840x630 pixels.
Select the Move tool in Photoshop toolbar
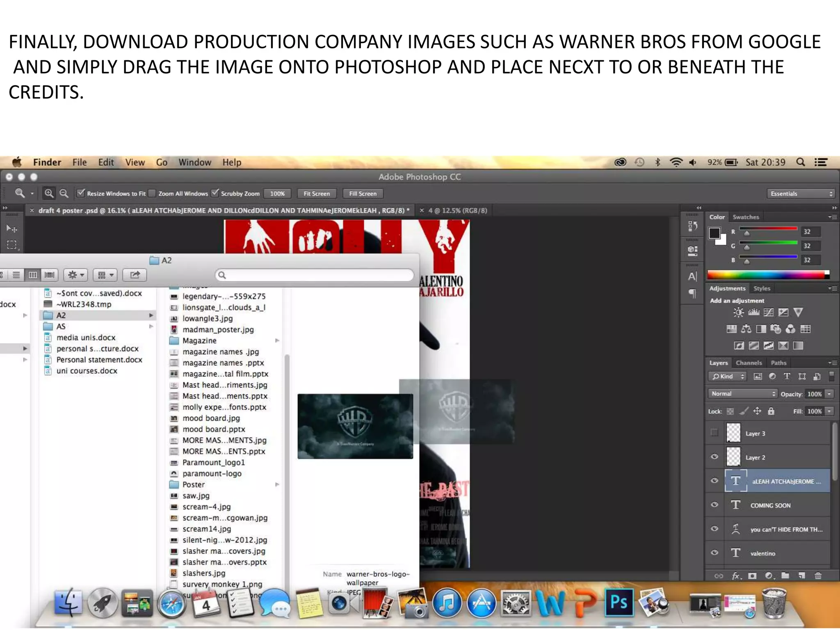(11, 228)
